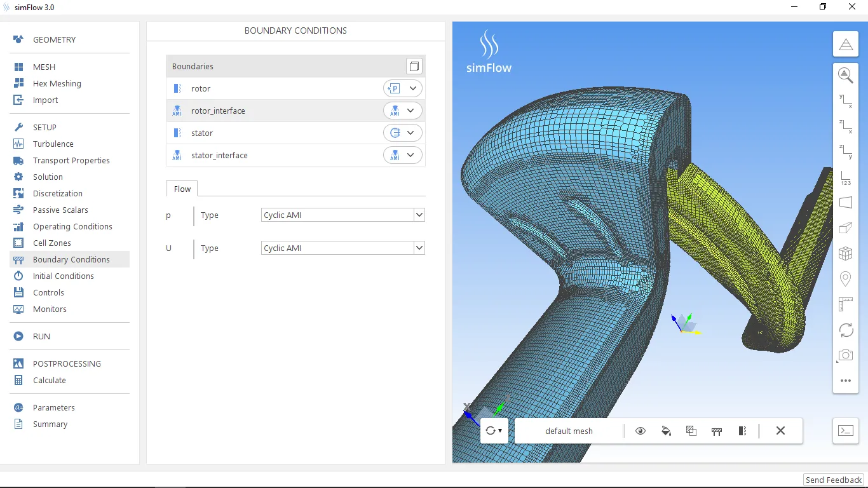Click the mesh cube display icon
This screenshot has width=868, height=488.
[x=846, y=254]
